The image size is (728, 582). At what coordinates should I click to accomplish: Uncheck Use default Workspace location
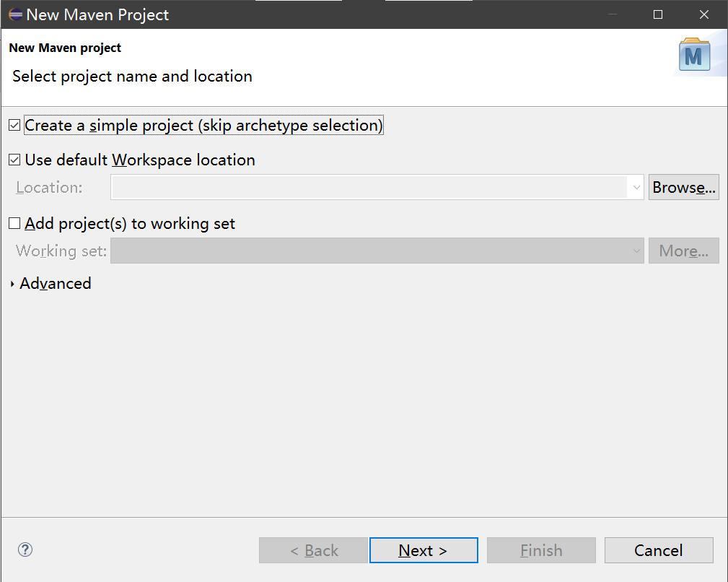[14, 160]
